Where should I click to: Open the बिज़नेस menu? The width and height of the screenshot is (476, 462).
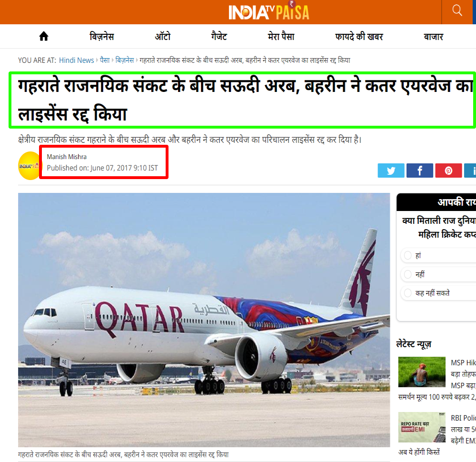(102, 37)
